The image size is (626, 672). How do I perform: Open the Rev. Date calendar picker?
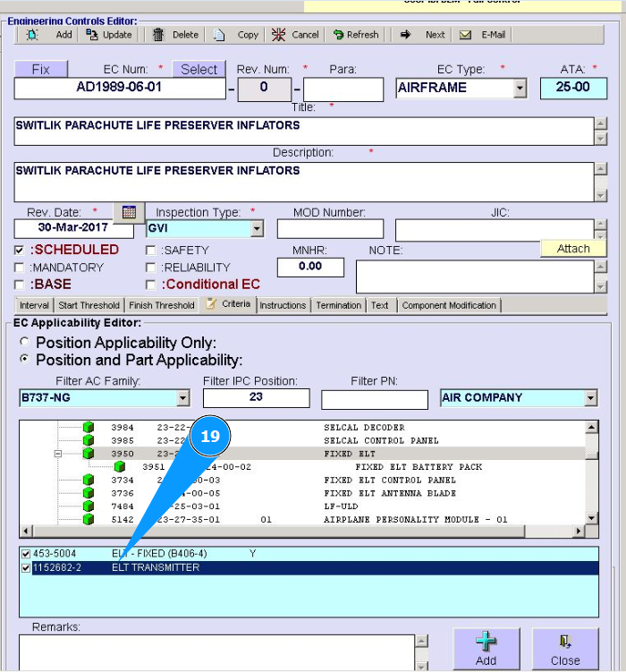pos(129,212)
